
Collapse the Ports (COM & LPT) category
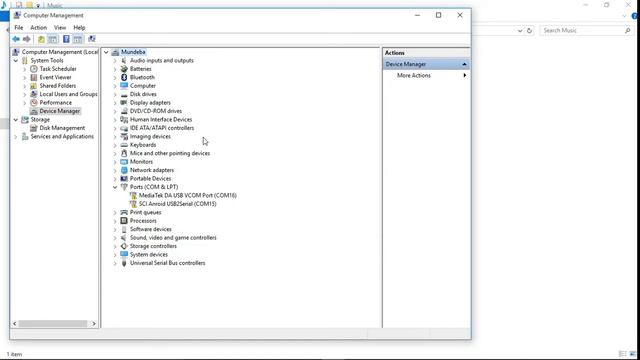click(x=115, y=187)
